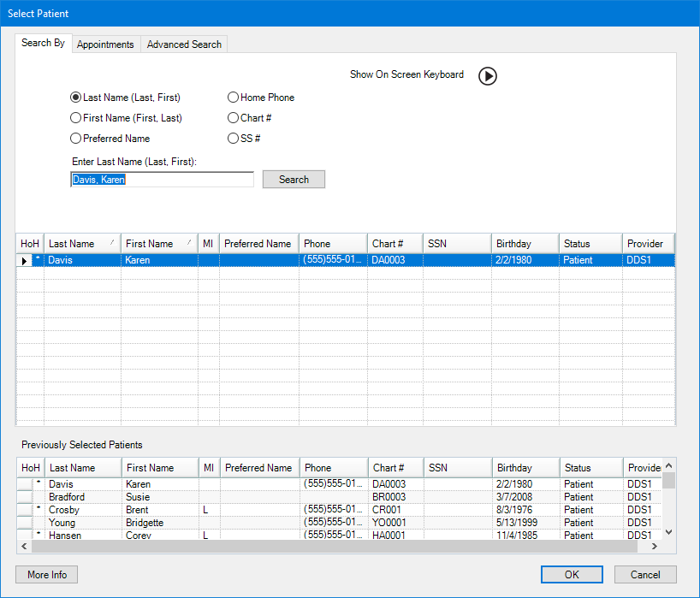The image size is (700, 598).
Task: Click the row selector arrow beside Davis, Karen
Action: [x=23, y=259]
